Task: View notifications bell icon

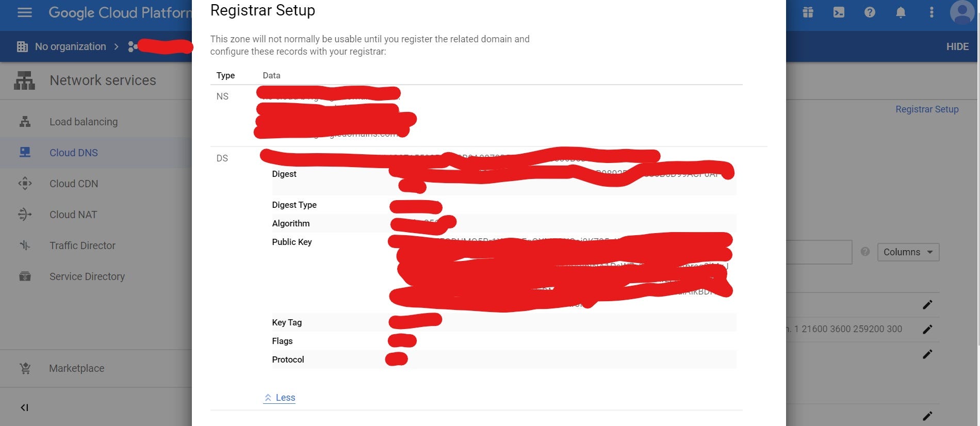Action: coord(901,12)
